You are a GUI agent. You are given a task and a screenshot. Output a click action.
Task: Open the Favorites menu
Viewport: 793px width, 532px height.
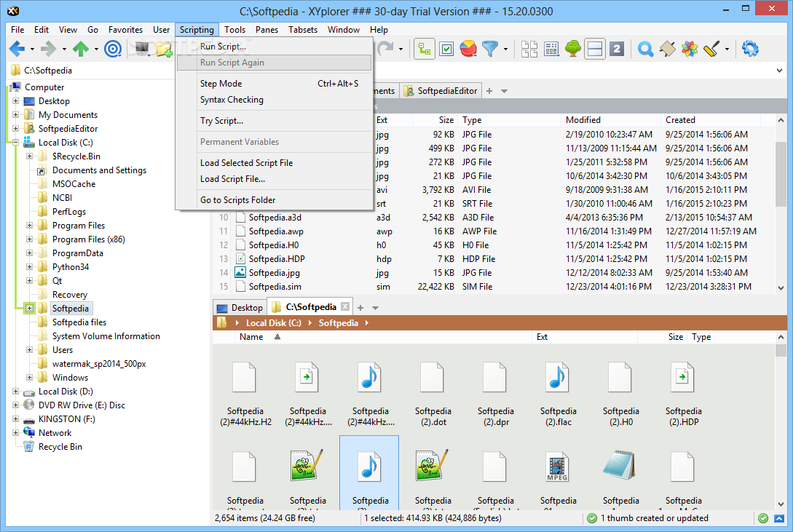tap(125, 30)
